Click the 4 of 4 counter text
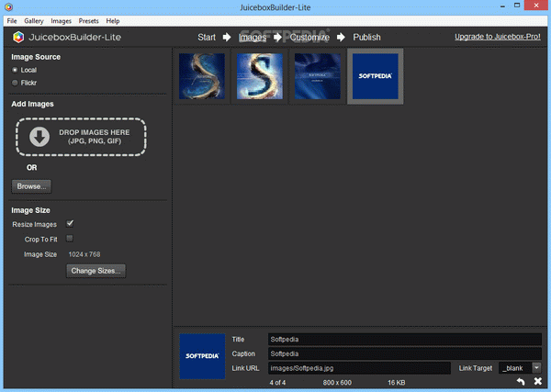 pyautogui.click(x=277, y=383)
